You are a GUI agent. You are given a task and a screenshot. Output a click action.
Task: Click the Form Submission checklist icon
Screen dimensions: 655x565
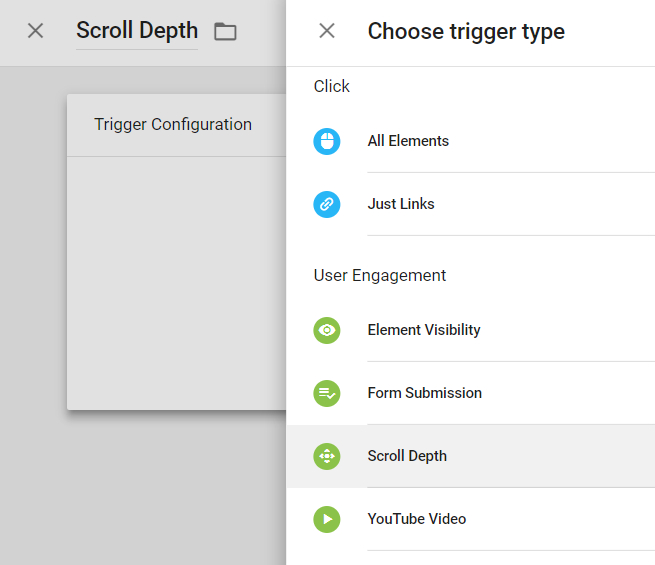point(327,393)
